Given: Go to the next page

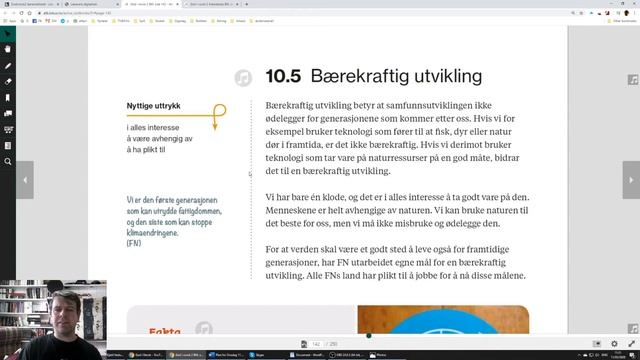Looking at the screenshot, I should point(631,180).
